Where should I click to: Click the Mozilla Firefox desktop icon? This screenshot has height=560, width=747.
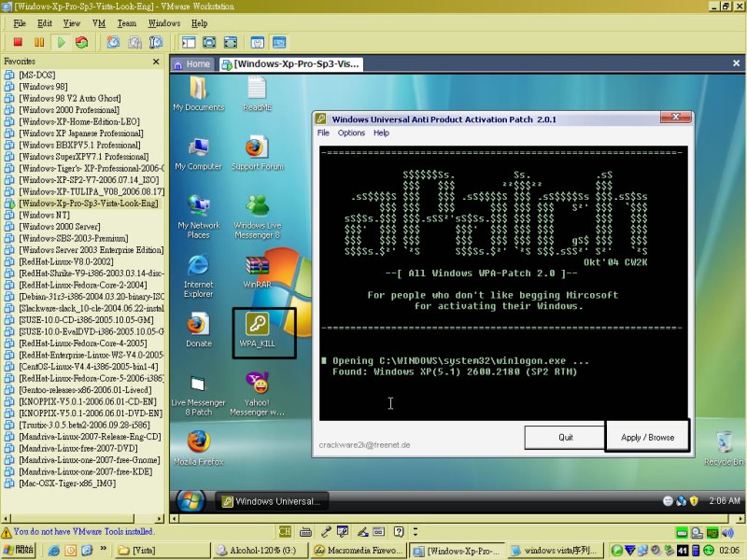click(198, 448)
